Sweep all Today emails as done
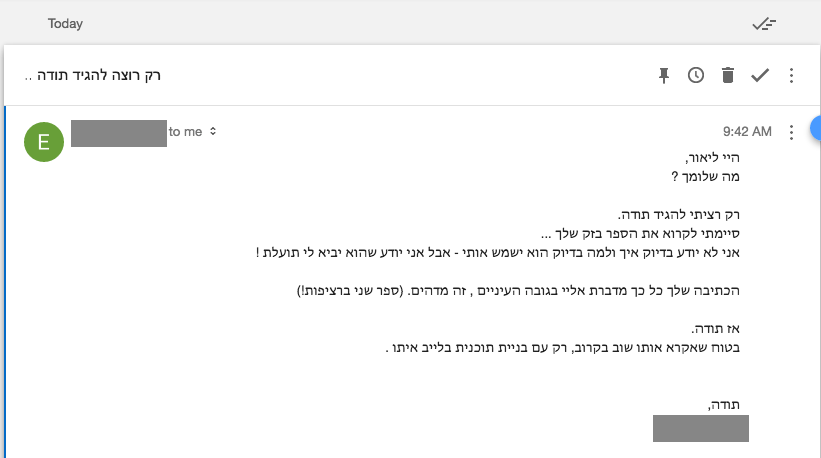This screenshot has height=458, width=821. pyautogui.click(x=766, y=23)
